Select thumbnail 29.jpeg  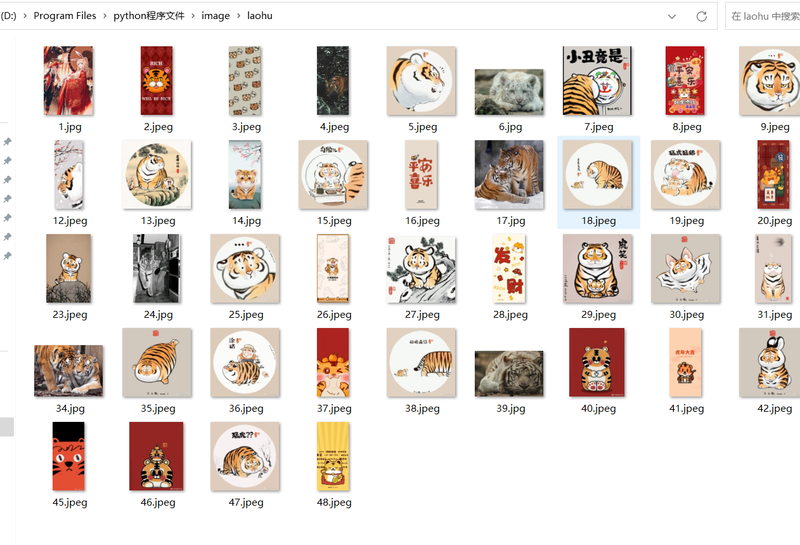[x=597, y=269]
